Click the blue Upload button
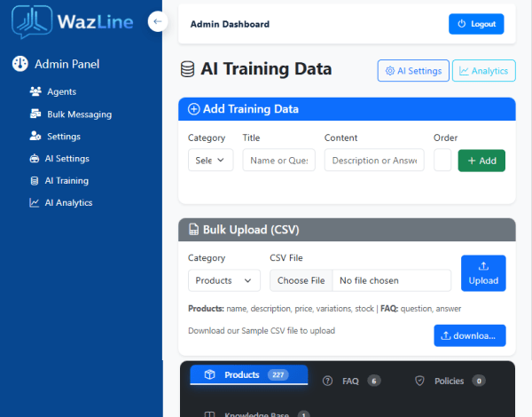The image size is (532, 417). [483, 273]
